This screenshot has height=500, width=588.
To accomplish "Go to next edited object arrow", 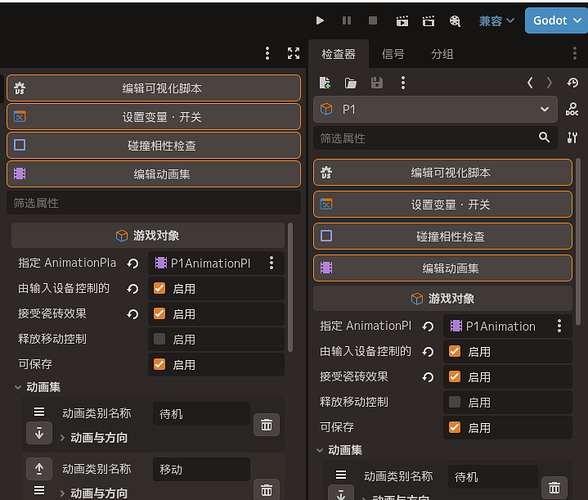I will point(549,83).
